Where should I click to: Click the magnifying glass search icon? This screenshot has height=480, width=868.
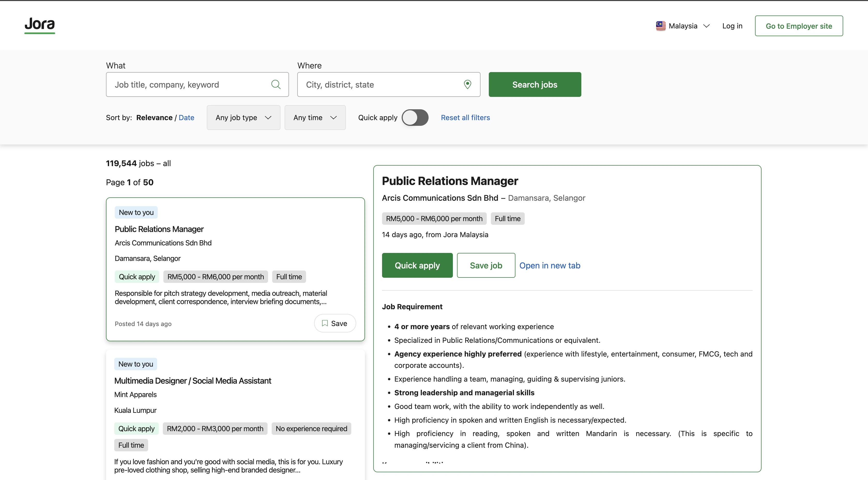tap(276, 84)
